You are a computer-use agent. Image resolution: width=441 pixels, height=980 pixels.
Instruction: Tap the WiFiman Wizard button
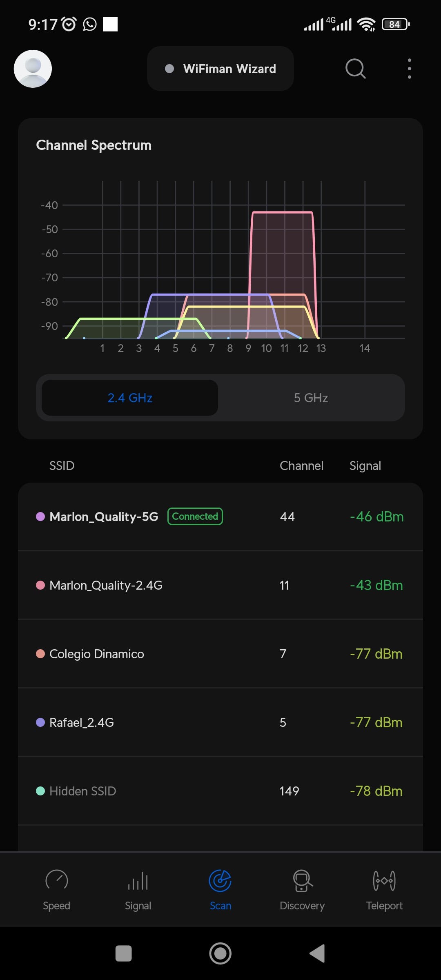click(x=220, y=69)
